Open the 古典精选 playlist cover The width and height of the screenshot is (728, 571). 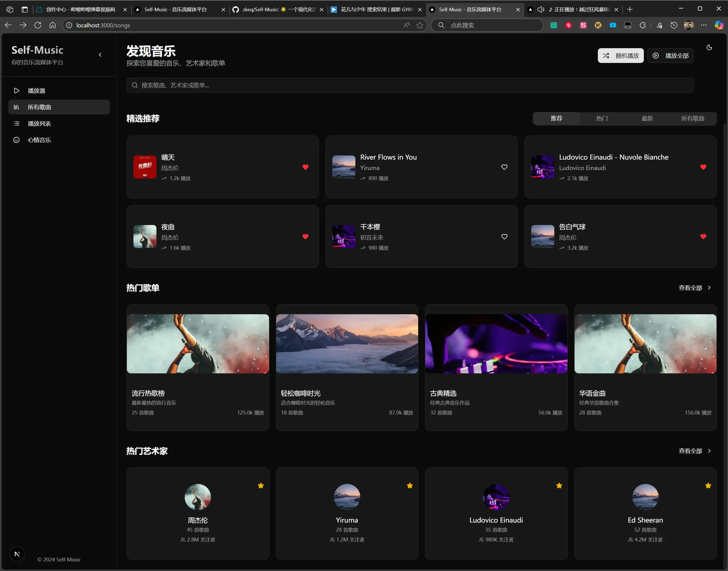[x=496, y=343]
